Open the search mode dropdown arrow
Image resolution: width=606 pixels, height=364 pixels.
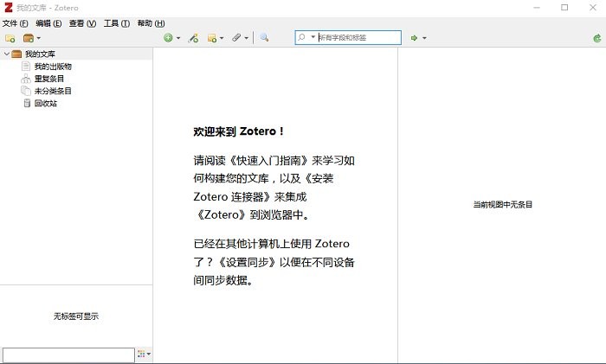(x=313, y=37)
